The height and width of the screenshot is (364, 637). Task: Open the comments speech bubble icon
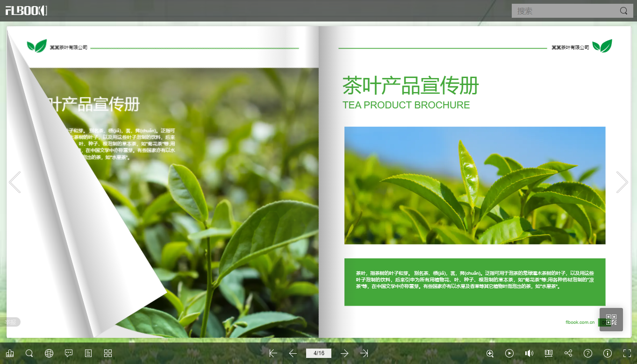point(69,353)
